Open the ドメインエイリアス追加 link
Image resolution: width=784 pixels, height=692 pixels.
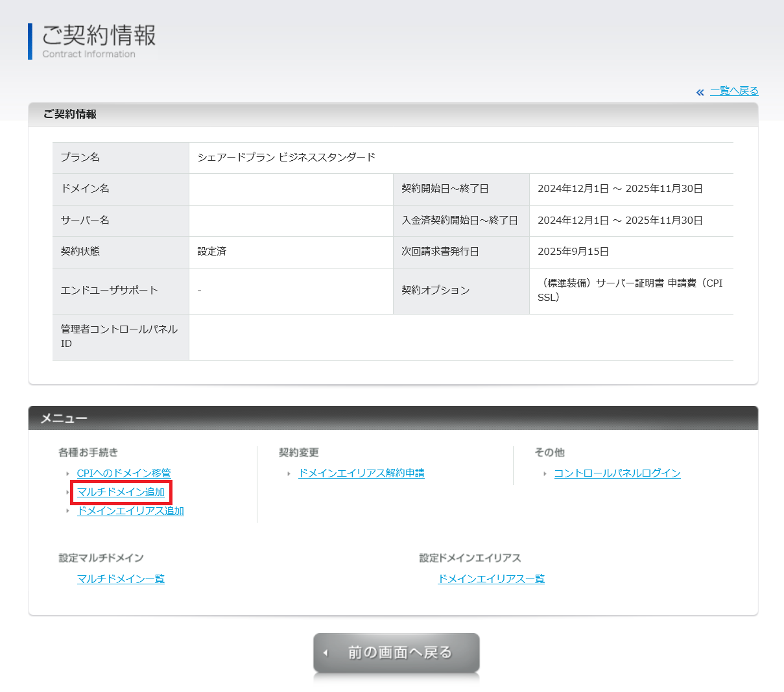click(130, 511)
